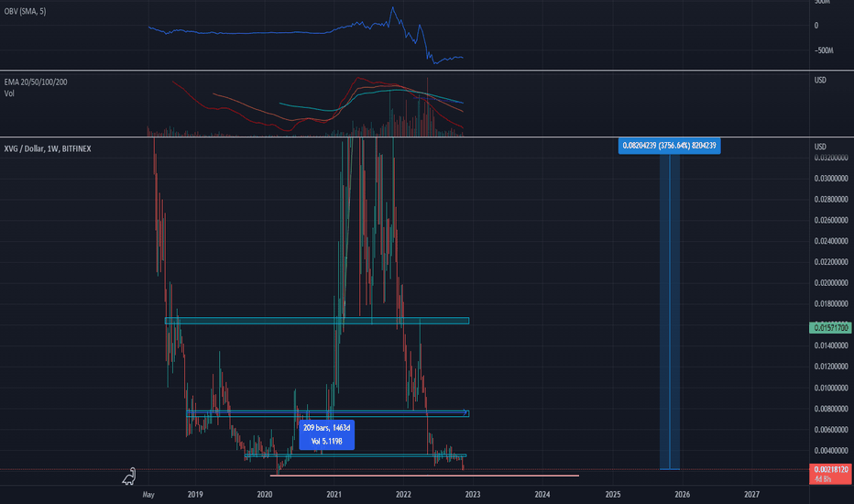The height and width of the screenshot is (504, 854).
Task: Click the 209 bars, 1463d date range tooltip
Action: pos(327,434)
